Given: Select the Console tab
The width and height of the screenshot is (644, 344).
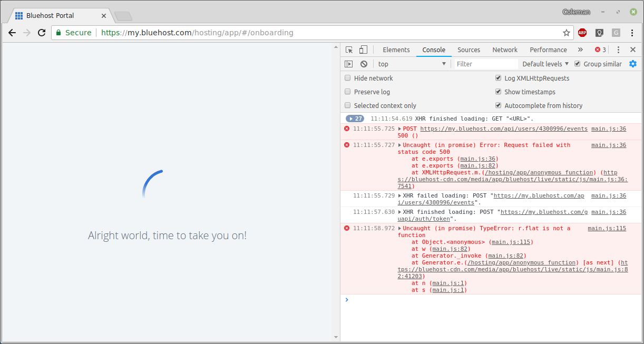Looking at the screenshot, I should pos(434,50).
